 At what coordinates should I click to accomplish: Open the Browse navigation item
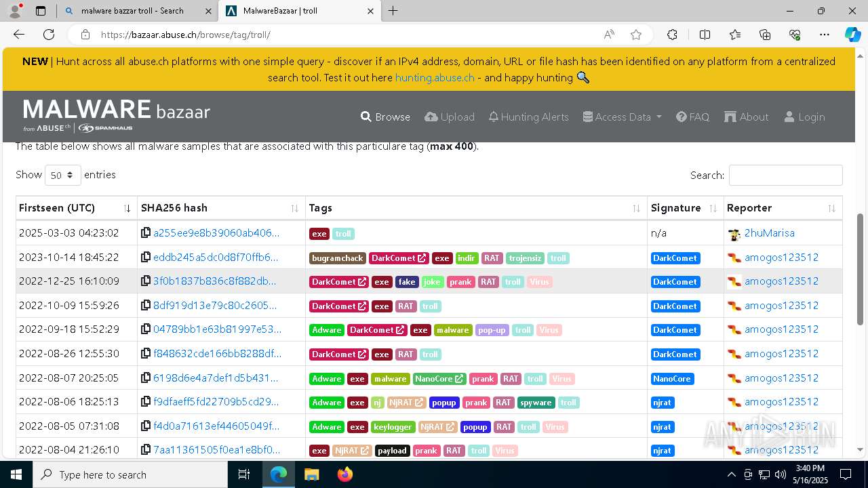pyautogui.click(x=385, y=117)
